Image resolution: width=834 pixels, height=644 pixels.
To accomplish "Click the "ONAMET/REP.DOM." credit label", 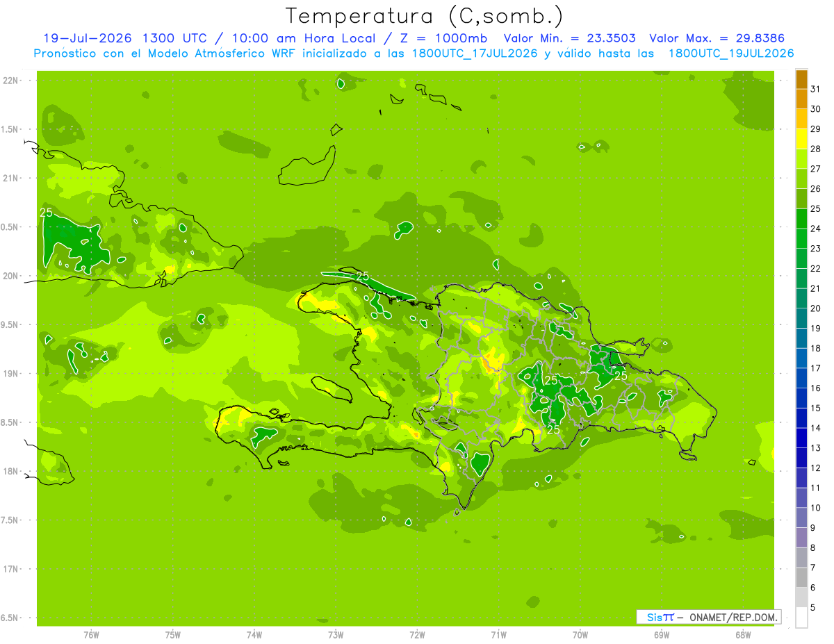I will (x=734, y=617).
